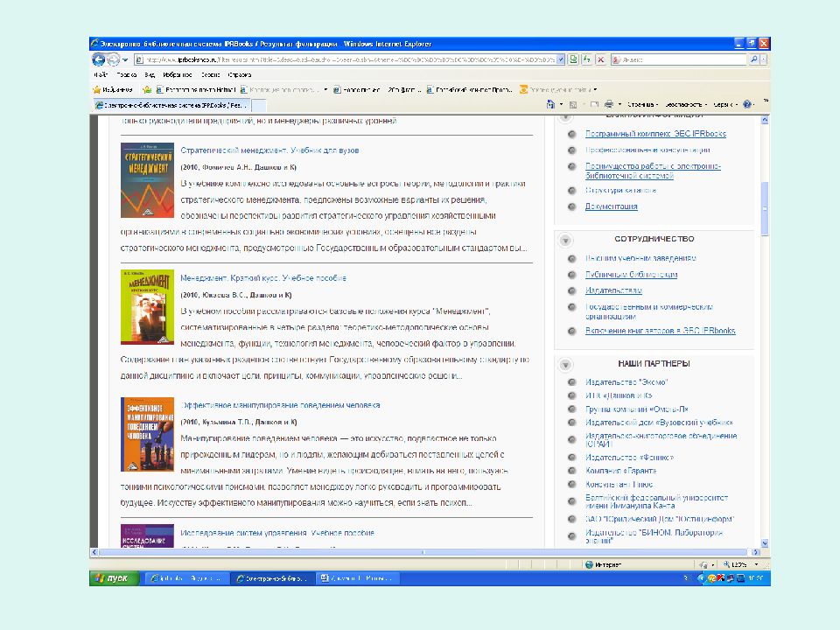
Task: Open the zoom level dropdown at 125%
Action: tap(756, 564)
